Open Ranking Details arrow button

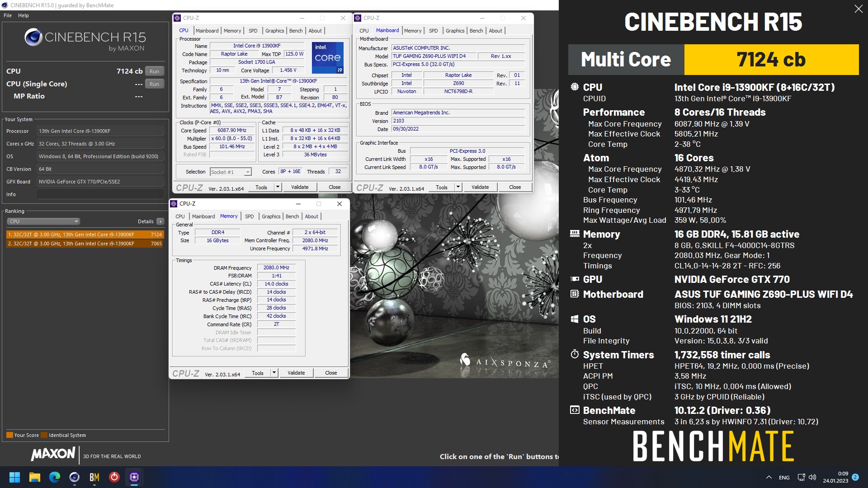point(160,221)
